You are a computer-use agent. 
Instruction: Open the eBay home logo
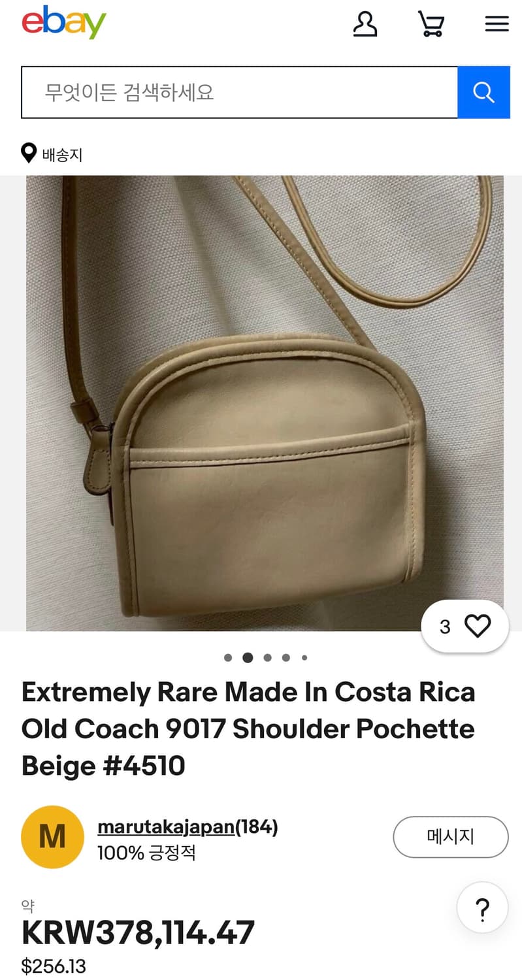[x=63, y=23]
